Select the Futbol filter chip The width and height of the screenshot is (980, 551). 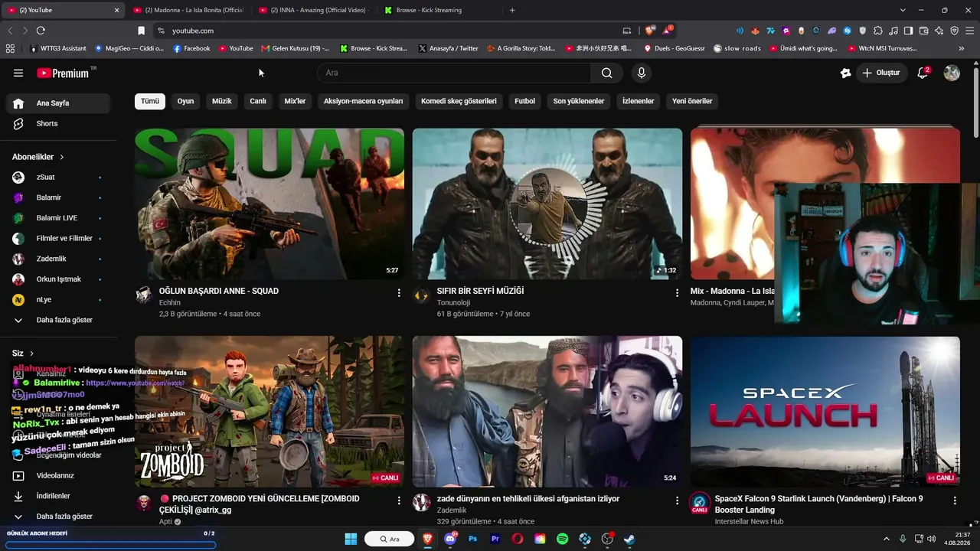click(525, 101)
